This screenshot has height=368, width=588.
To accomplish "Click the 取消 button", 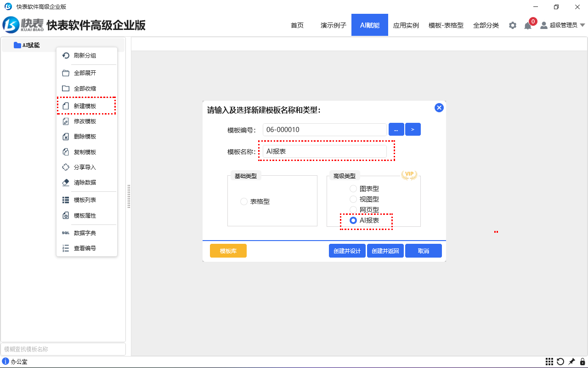I will click(424, 251).
